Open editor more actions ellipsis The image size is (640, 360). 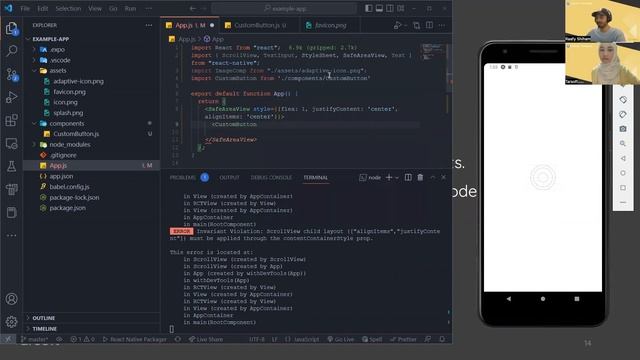click(442, 25)
